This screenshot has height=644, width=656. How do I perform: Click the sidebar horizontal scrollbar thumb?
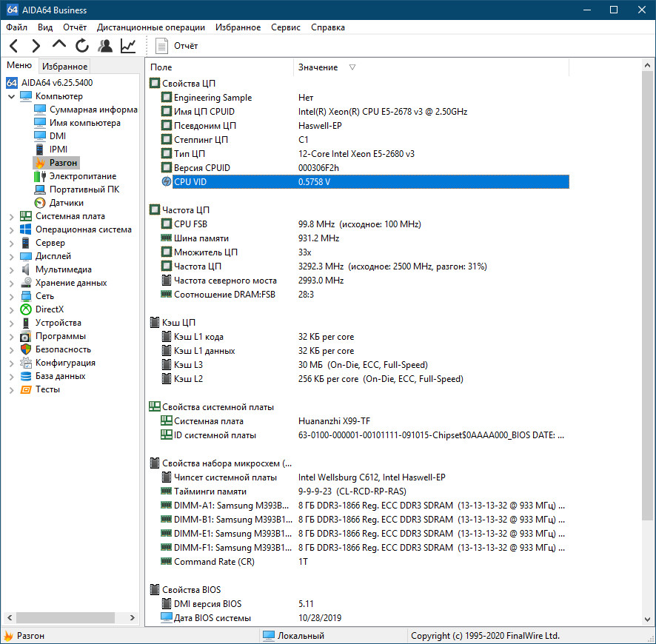click(x=65, y=617)
